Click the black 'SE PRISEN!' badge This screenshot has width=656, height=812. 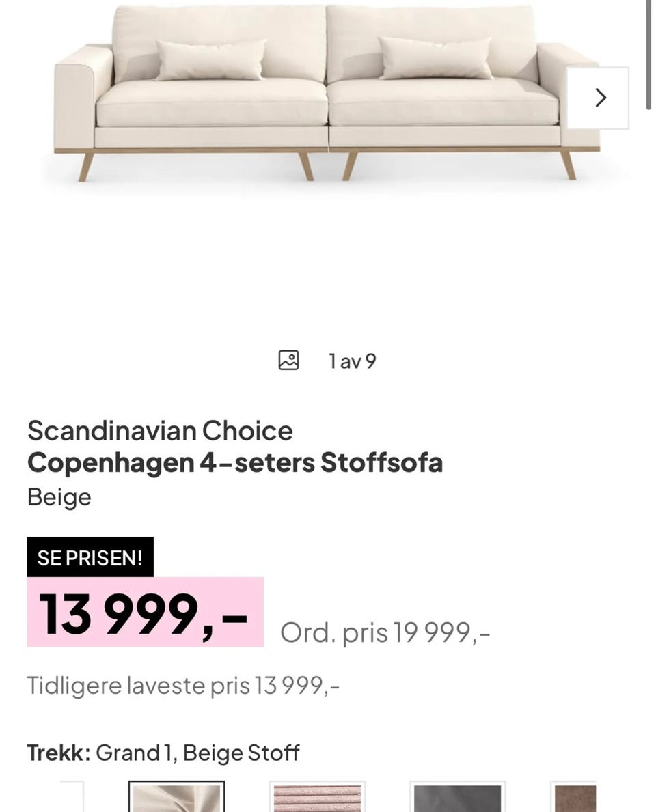pyautogui.click(x=90, y=557)
